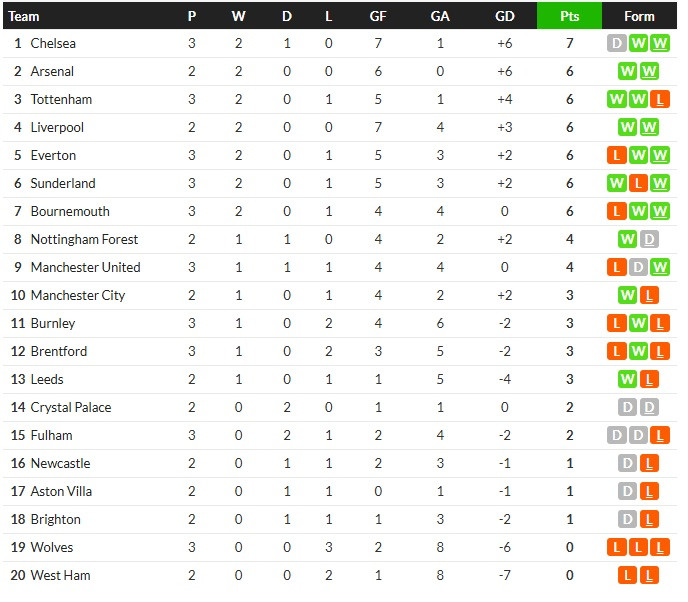Click Manchester City's win (W) form badge
The height and width of the screenshot is (602, 688).
coord(627,295)
